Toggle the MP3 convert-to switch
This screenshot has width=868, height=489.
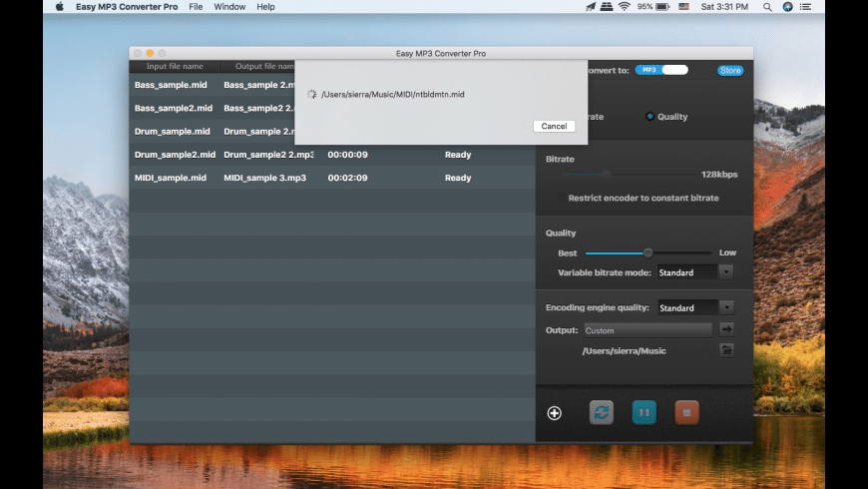point(661,70)
